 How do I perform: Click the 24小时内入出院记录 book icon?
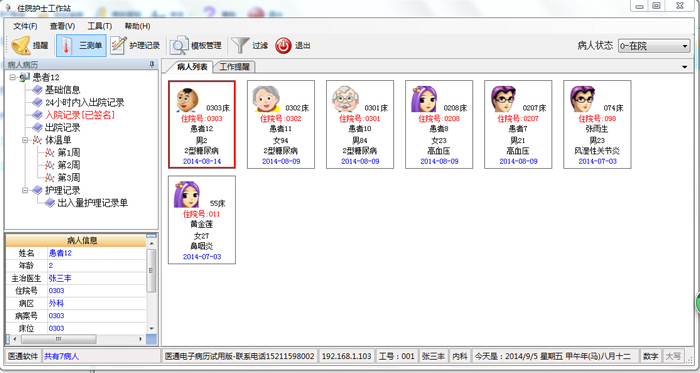(38, 103)
